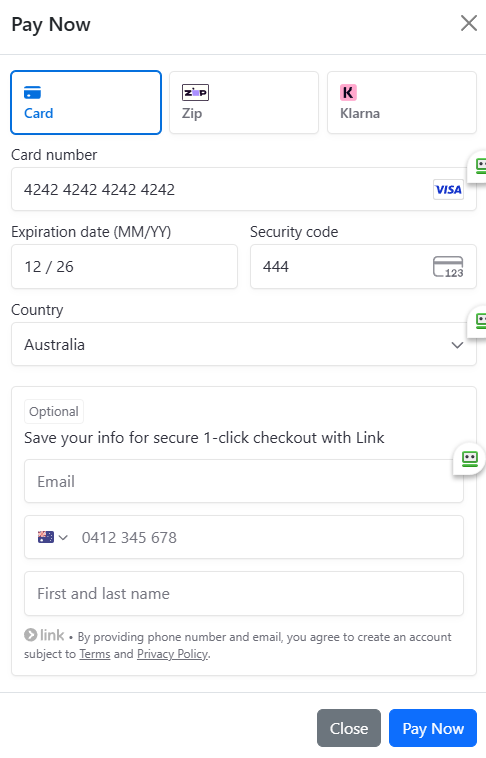Select the Card payment tab

click(x=86, y=102)
